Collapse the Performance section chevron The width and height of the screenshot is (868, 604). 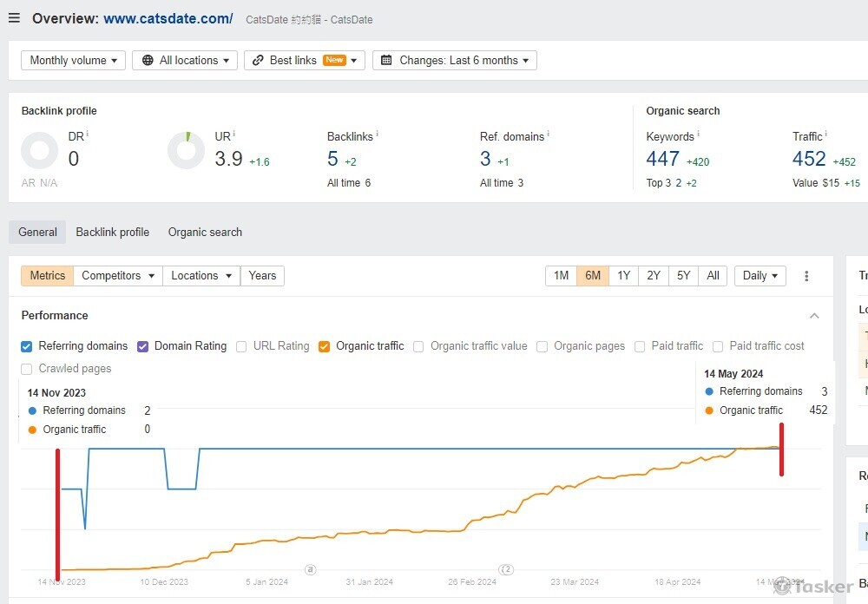coord(814,316)
